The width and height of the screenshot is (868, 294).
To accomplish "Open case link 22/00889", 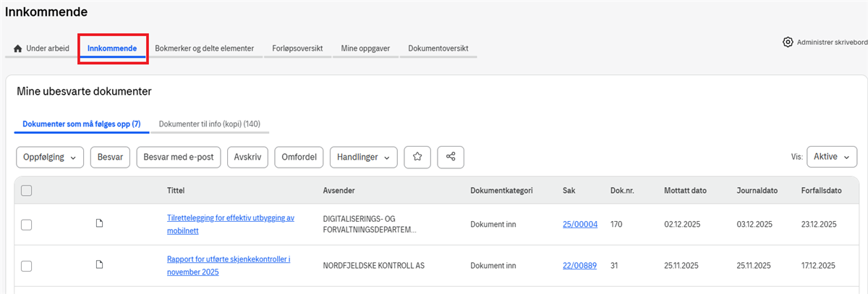I will point(580,266).
